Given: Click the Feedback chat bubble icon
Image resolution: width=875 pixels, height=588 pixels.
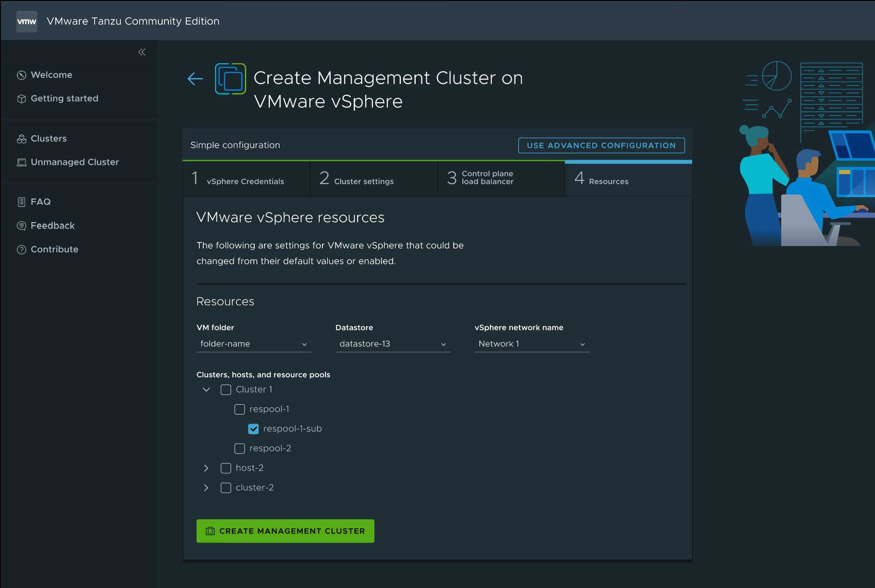Looking at the screenshot, I should click(x=21, y=226).
